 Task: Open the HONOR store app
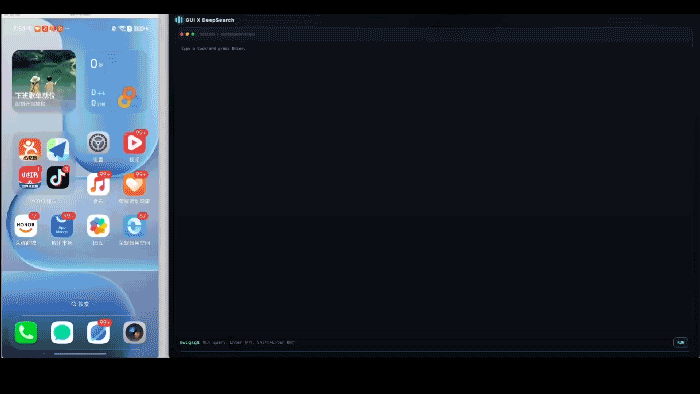[26, 226]
